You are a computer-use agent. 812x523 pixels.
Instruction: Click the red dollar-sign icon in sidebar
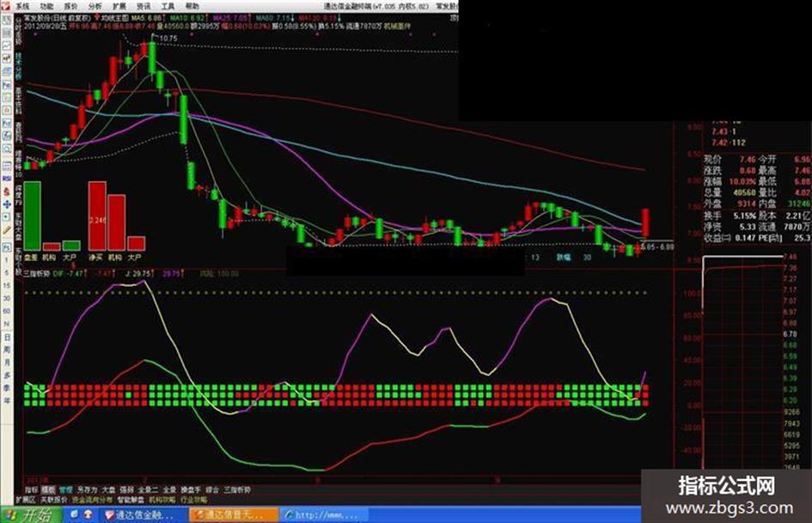pyautogui.click(x=7, y=191)
